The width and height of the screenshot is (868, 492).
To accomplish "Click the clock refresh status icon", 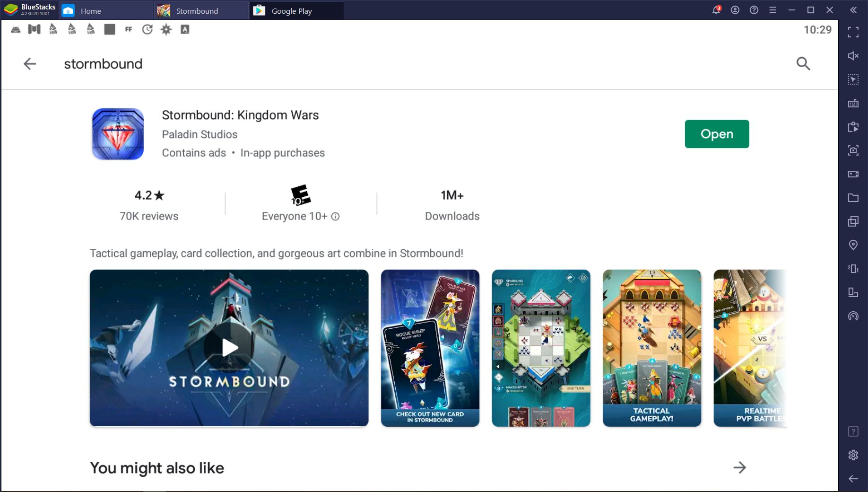I will 148,29.
